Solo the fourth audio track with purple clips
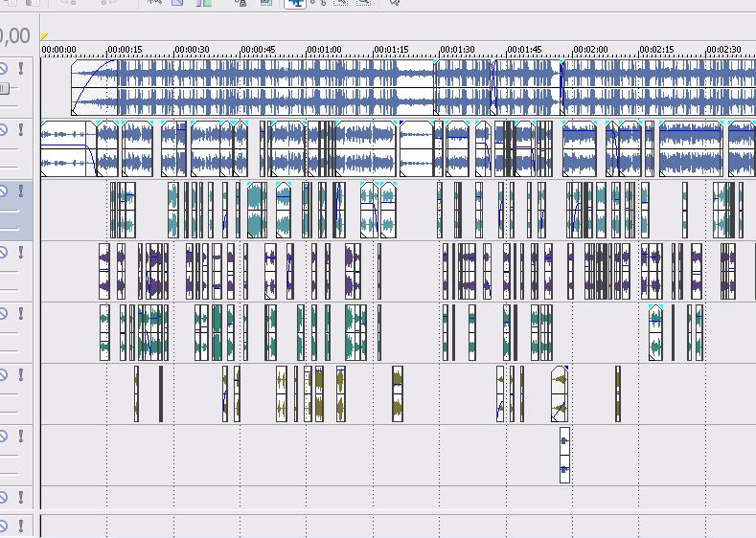The width and height of the screenshot is (756, 538). click(21, 253)
